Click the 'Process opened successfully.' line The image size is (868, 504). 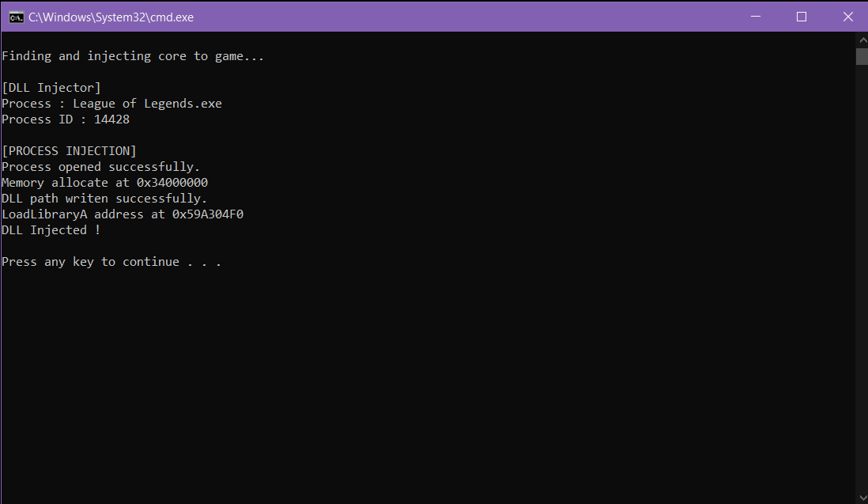click(100, 167)
